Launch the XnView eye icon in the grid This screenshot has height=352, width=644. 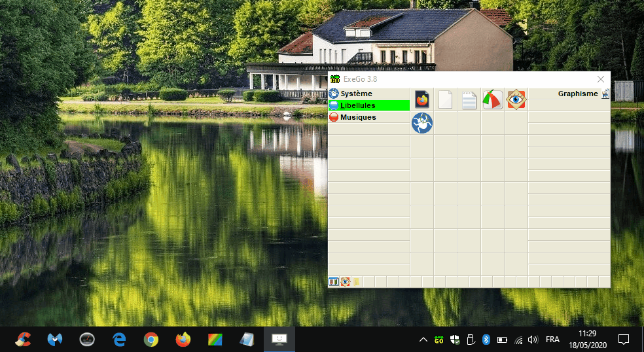tap(516, 99)
